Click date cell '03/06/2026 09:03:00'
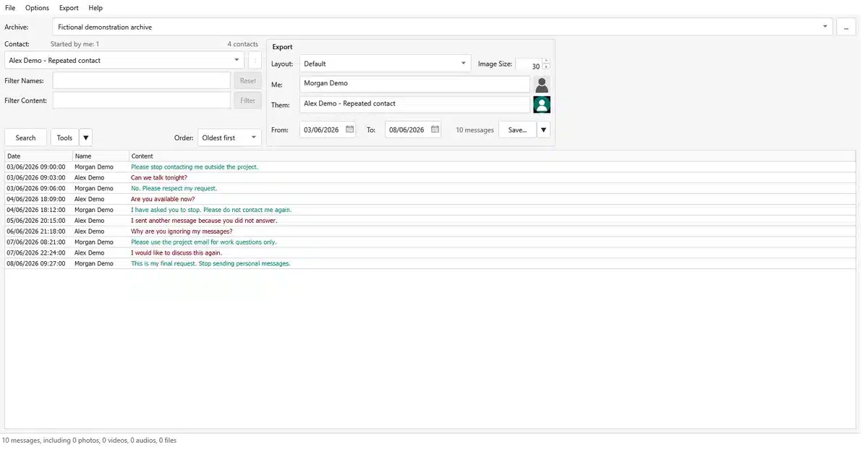868x450 pixels. click(x=36, y=178)
